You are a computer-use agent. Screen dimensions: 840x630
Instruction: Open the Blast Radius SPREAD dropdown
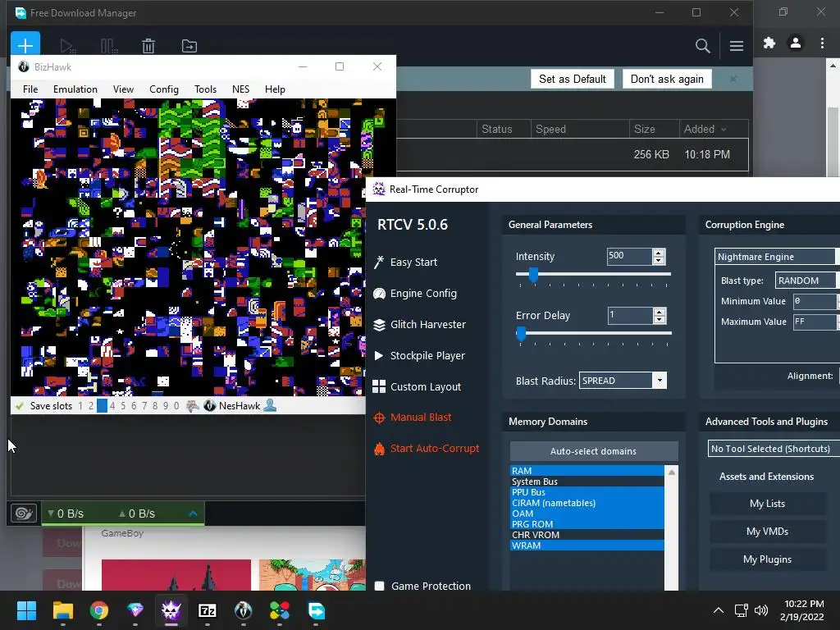[x=660, y=381]
